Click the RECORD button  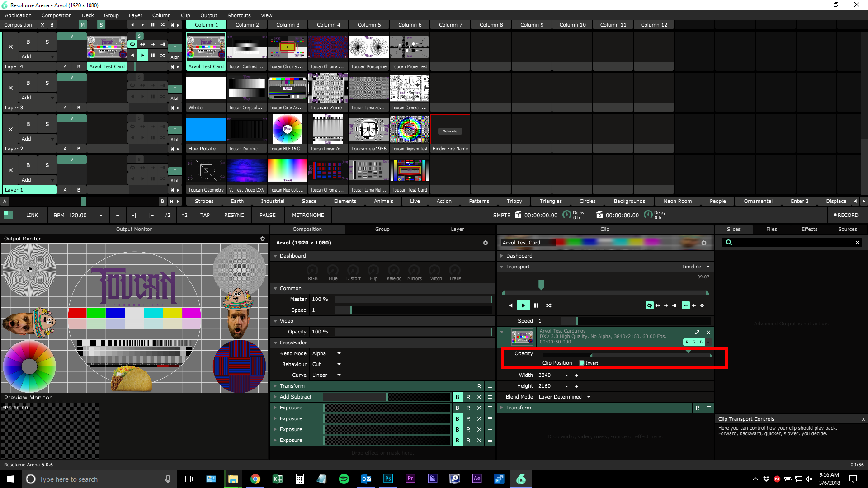[846, 215]
